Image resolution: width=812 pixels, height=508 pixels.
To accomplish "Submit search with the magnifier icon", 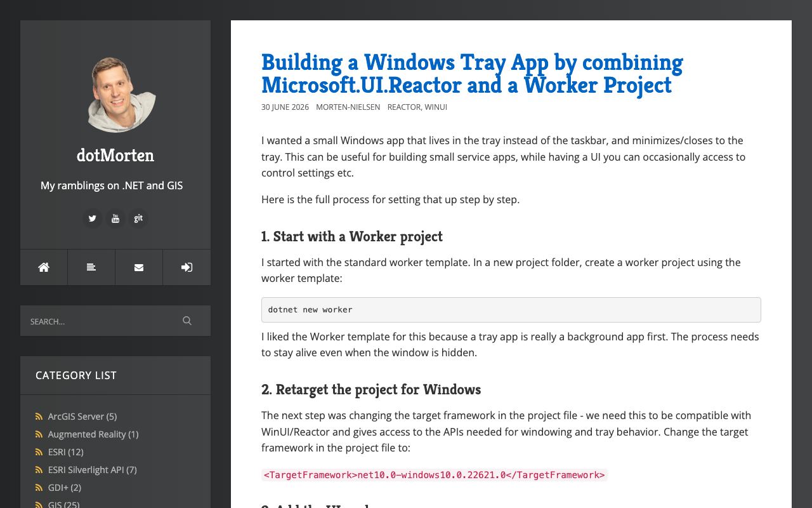I will (187, 321).
